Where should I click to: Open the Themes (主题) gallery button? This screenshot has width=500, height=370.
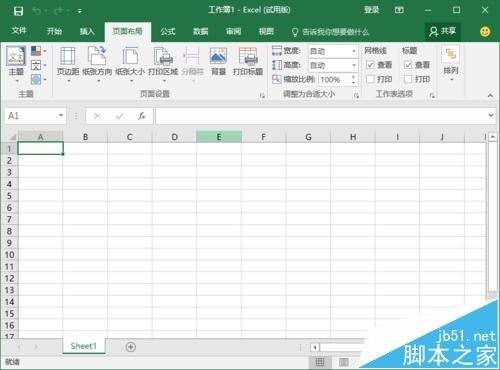[16, 64]
